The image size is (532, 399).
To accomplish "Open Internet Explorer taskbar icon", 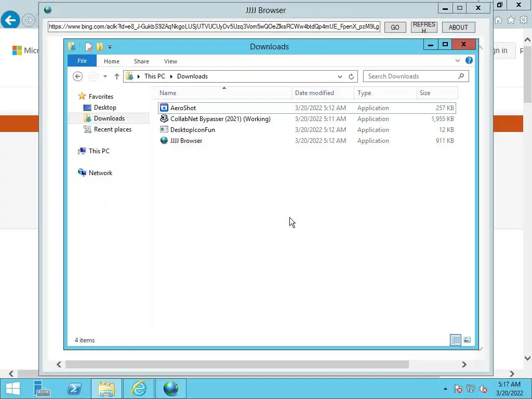I will (x=139, y=389).
